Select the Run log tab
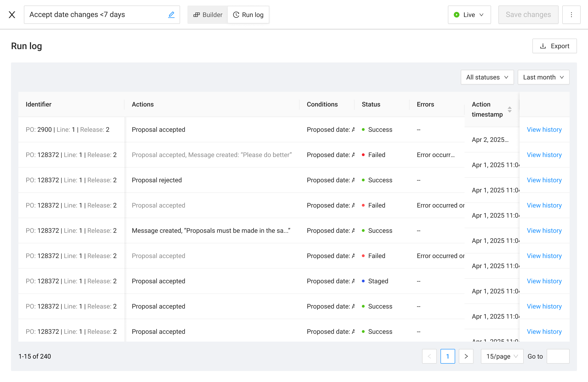This screenshot has height=382, width=588. tap(248, 15)
